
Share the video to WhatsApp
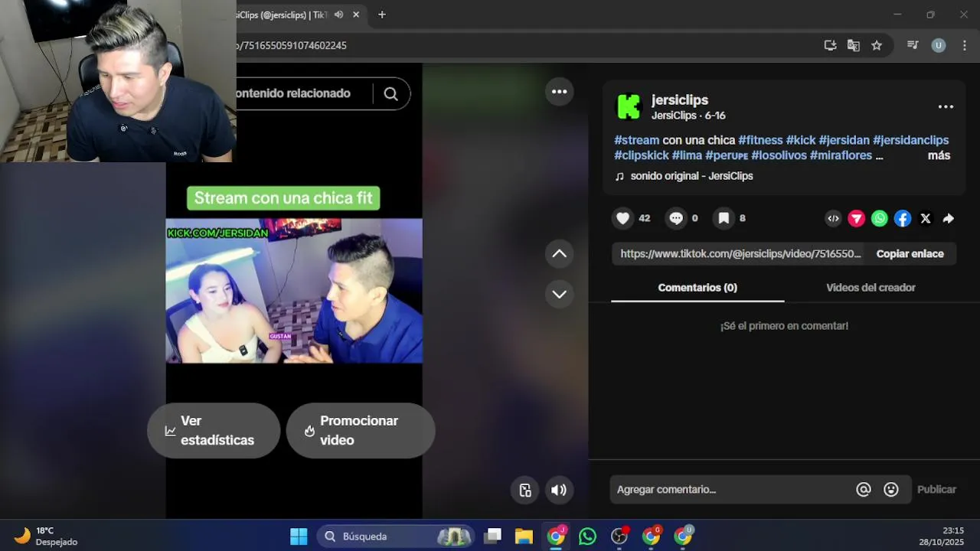pos(880,219)
